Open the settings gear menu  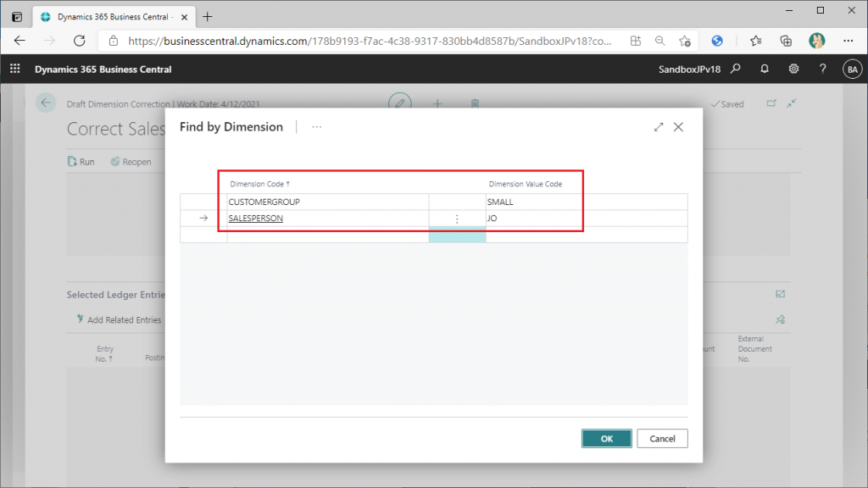(793, 69)
